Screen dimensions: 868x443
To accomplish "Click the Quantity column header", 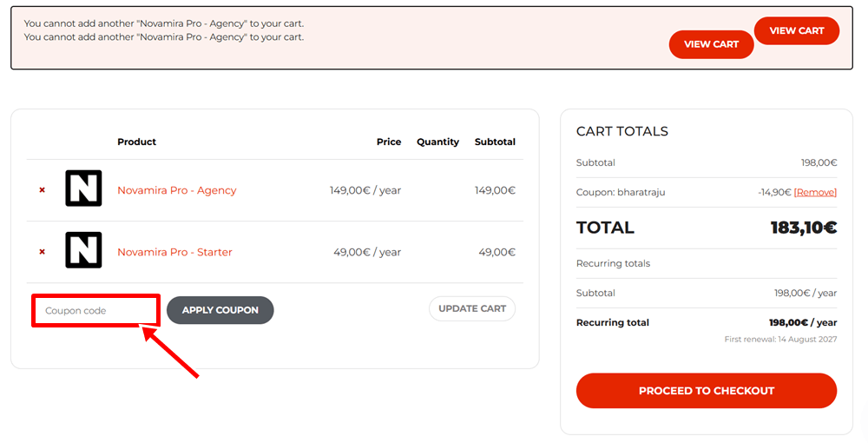I will point(437,142).
